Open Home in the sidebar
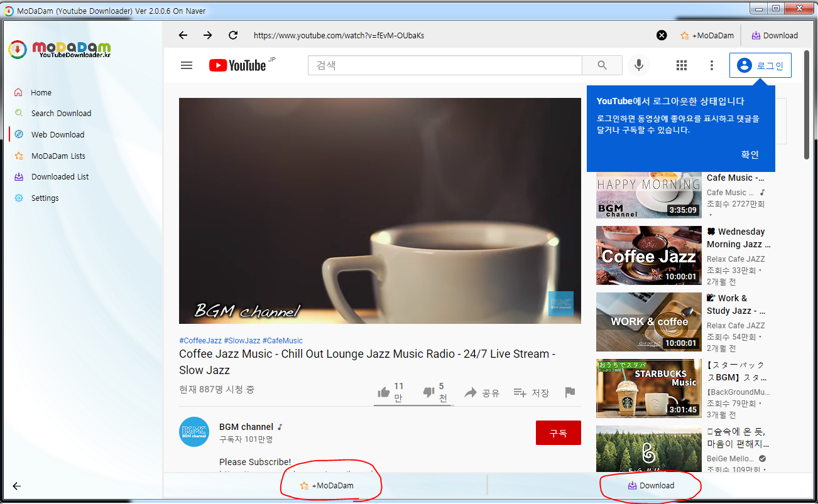 click(41, 92)
